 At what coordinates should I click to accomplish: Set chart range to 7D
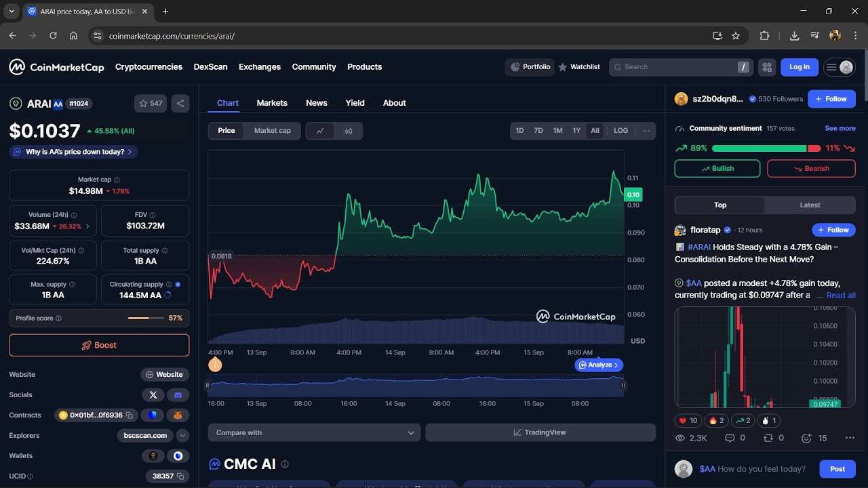[x=538, y=131]
